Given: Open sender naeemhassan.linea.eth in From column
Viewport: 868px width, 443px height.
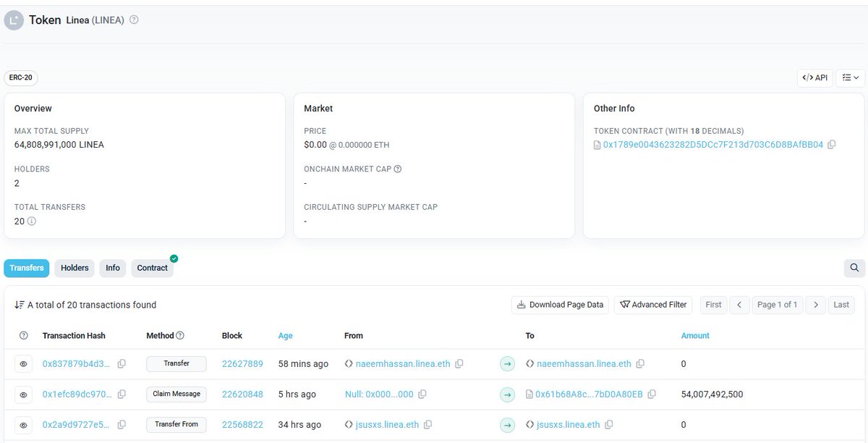Looking at the screenshot, I should [402, 364].
